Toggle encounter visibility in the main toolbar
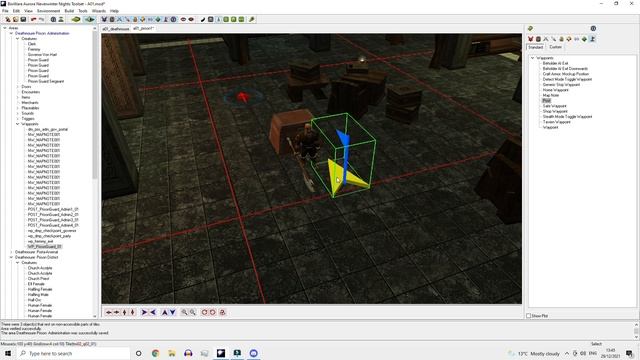This screenshot has height=360, width=640. 120,19
